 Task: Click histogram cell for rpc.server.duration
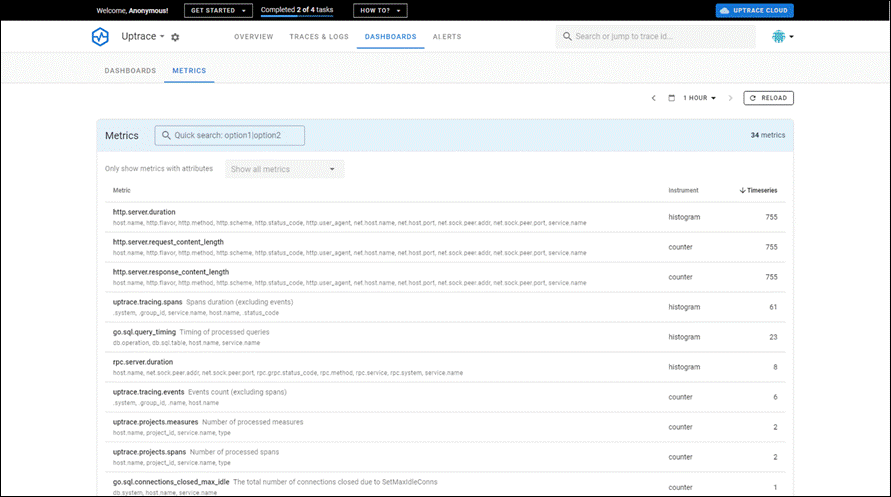[684, 367]
